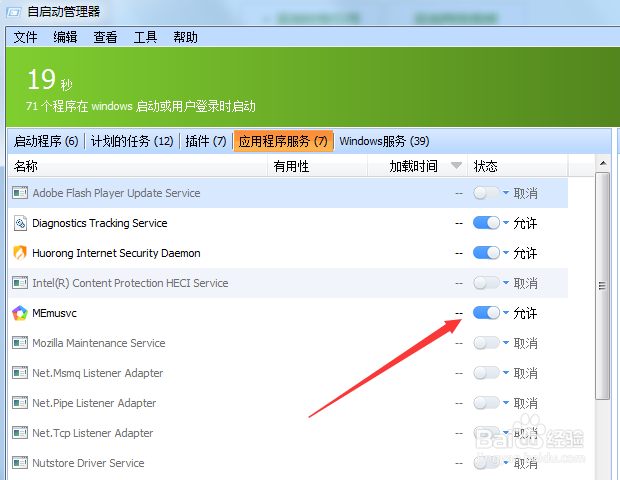620x480 pixels.
Task: Open the Intel(R) HECI Service status dropdown arrow
Action: click(506, 283)
